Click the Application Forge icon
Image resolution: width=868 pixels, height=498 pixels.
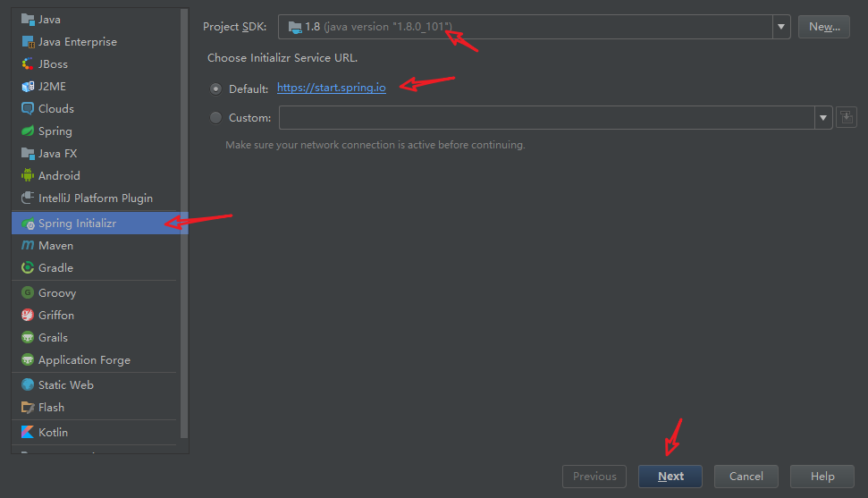(x=28, y=359)
